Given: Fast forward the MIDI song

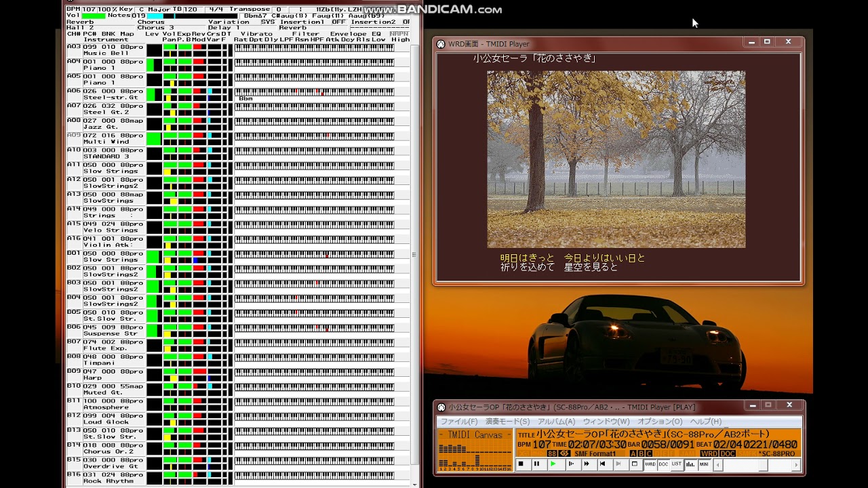Looking at the screenshot, I should coord(586,464).
